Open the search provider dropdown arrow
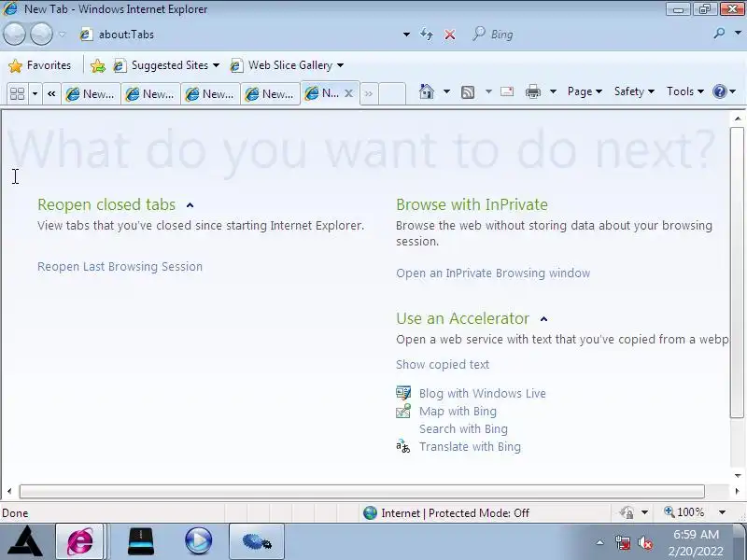Image resolution: width=747 pixels, height=560 pixels. click(x=738, y=33)
